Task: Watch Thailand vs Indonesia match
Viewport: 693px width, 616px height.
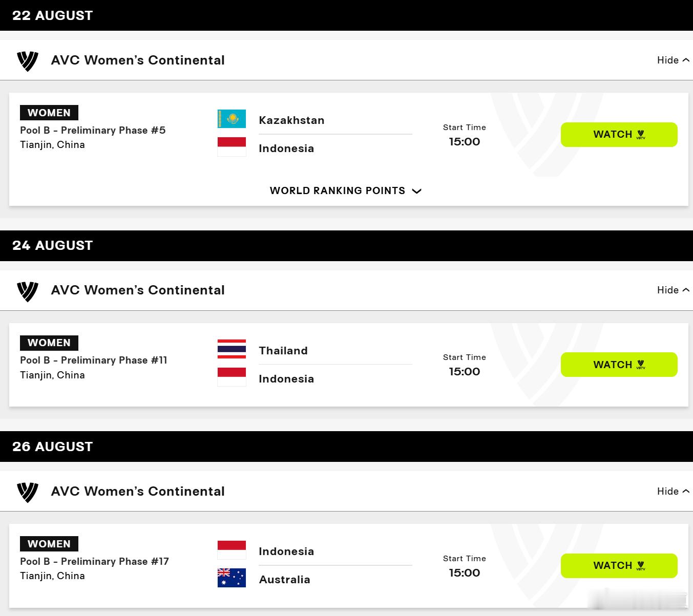Action: (619, 365)
